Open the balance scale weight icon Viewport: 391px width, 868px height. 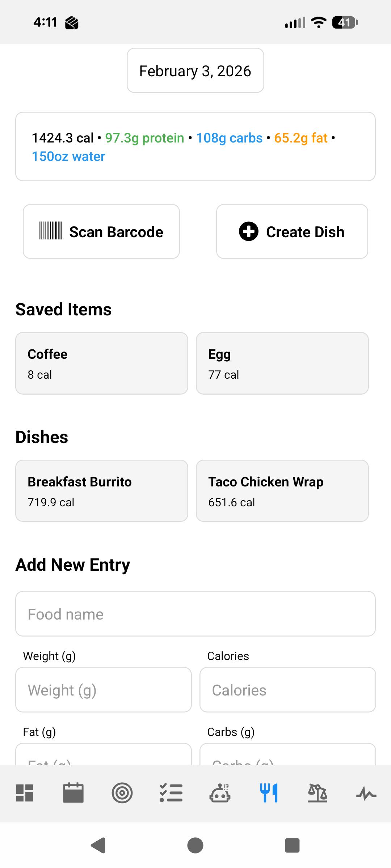click(x=318, y=793)
